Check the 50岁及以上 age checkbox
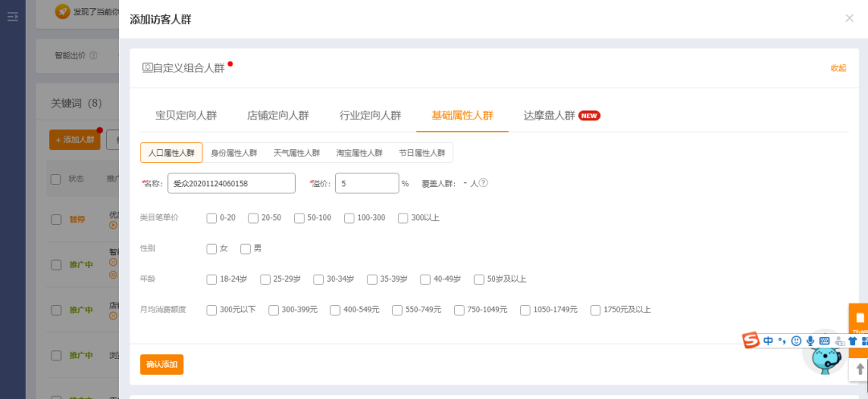This screenshot has width=868, height=399. pos(479,279)
